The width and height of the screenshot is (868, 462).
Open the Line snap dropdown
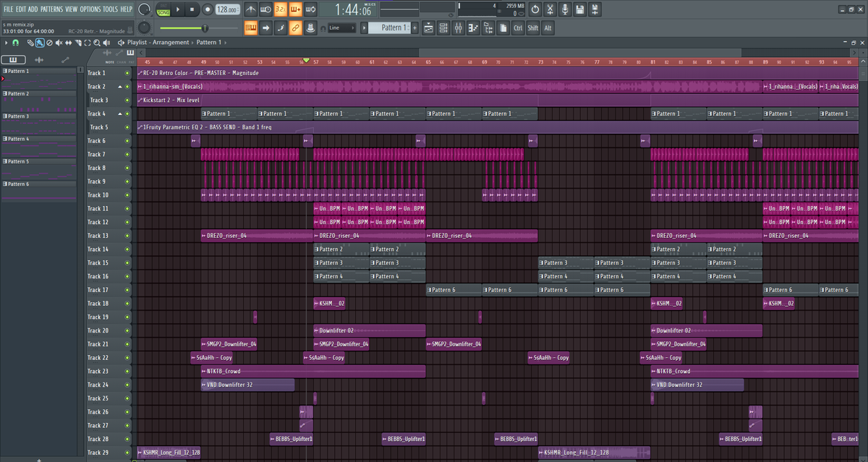pyautogui.click(x=341, y=28)
